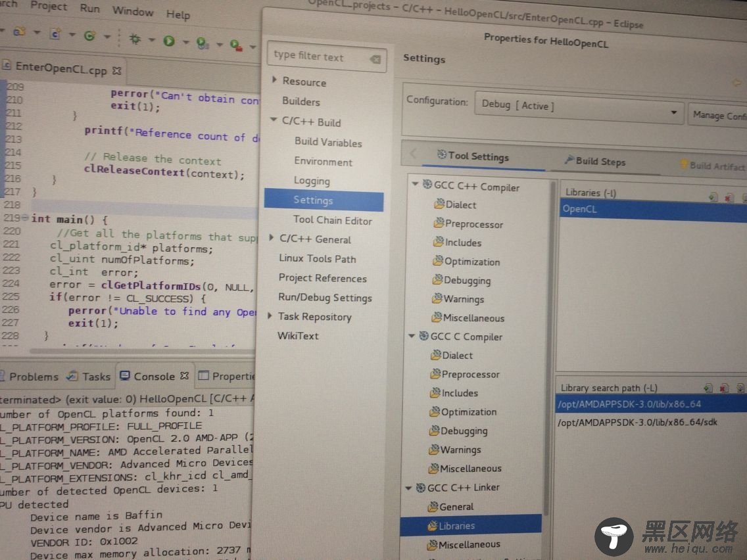The image size is (747, 560).
Task: Open the Window menu
Action: coord(132,11)
